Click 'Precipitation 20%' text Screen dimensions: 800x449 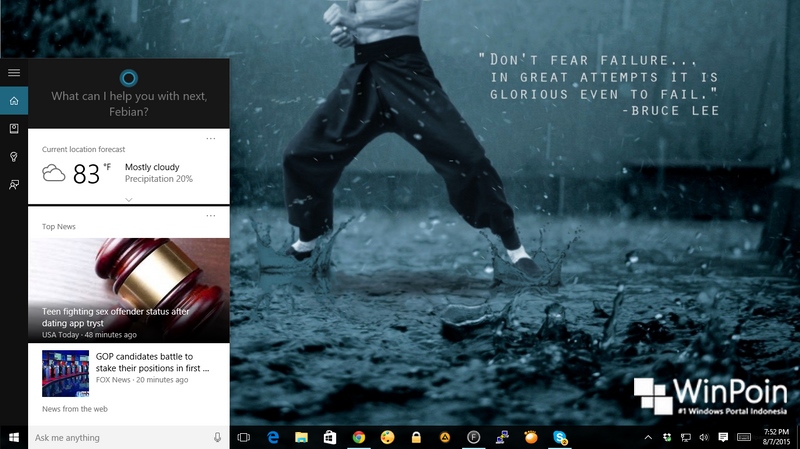click(x=159, y=179)
